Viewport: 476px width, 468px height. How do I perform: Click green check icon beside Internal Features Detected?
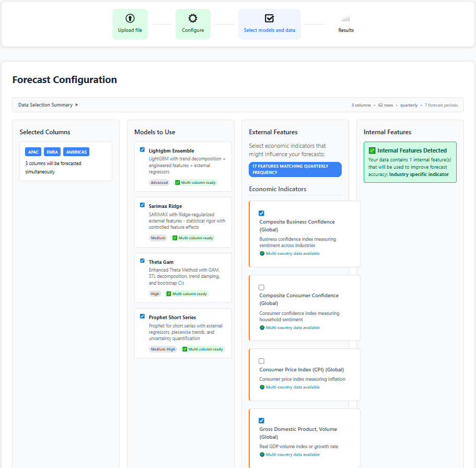pyautogui.click(x=372, y=150)
